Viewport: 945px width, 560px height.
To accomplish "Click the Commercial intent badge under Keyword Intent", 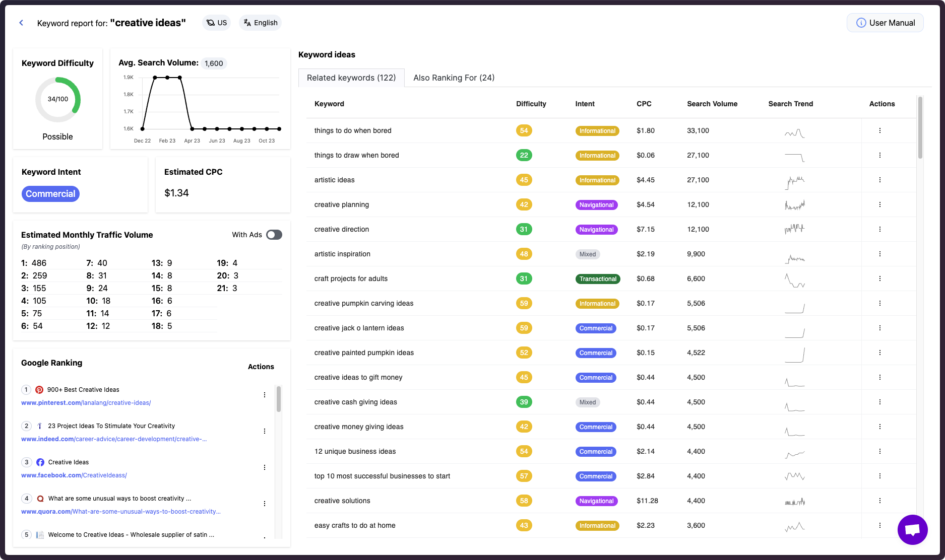I will pyautogui.click(x=50, y=193).
